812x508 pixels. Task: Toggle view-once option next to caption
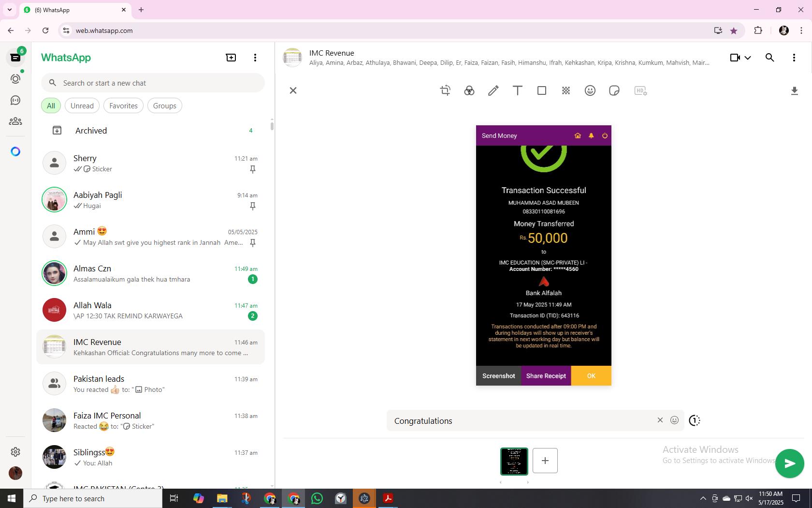[x=695, y=420]
